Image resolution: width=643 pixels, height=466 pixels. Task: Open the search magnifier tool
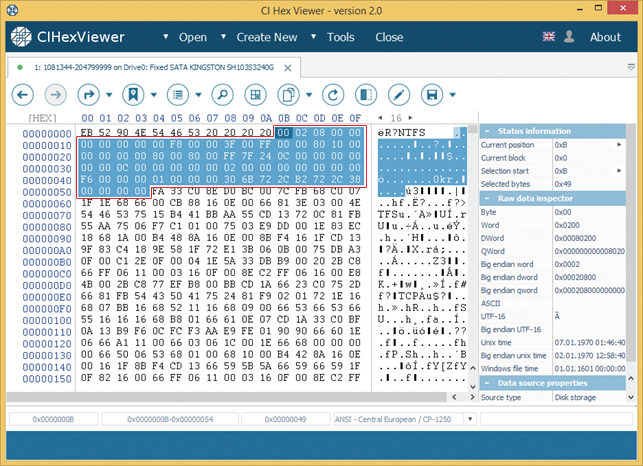click(x=222, y=95)
